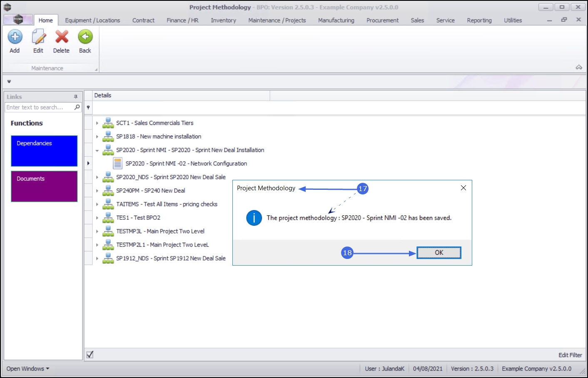588x378 pixels.
Task: Select the row indicator for Network Configuration
Action: (x=88, y=163)
